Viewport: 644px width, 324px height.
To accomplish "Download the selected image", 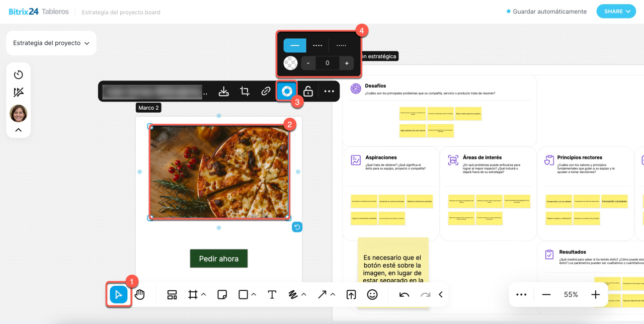I will tap(224, 92).
